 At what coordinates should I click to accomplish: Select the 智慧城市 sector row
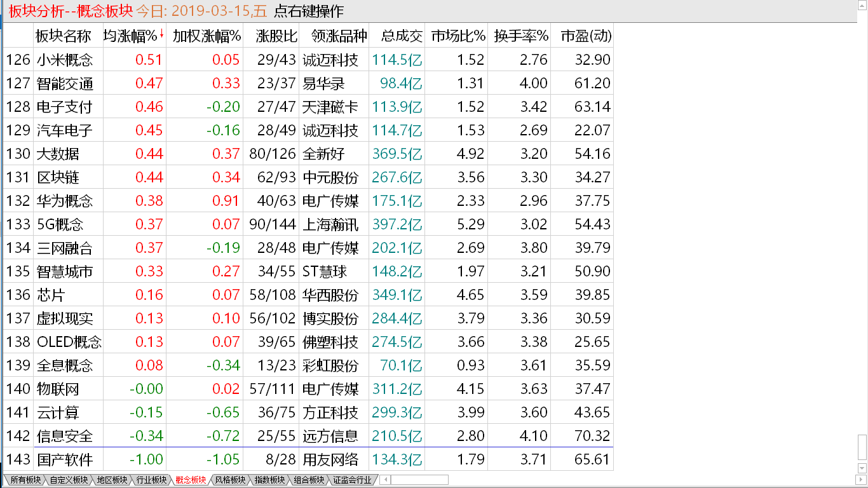pyautogui.click(x=308, y=271)
